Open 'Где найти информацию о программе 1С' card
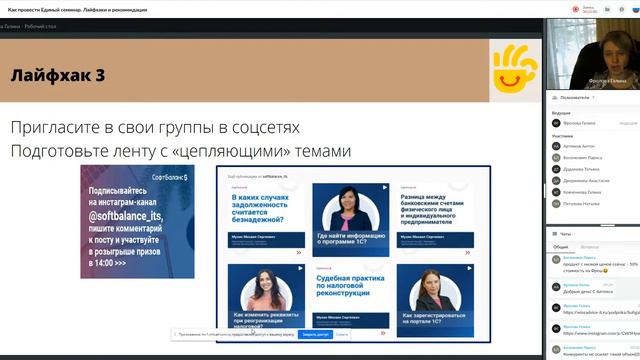Image resolution: width=640 pixels, height=360 pixels. [351, 220]
